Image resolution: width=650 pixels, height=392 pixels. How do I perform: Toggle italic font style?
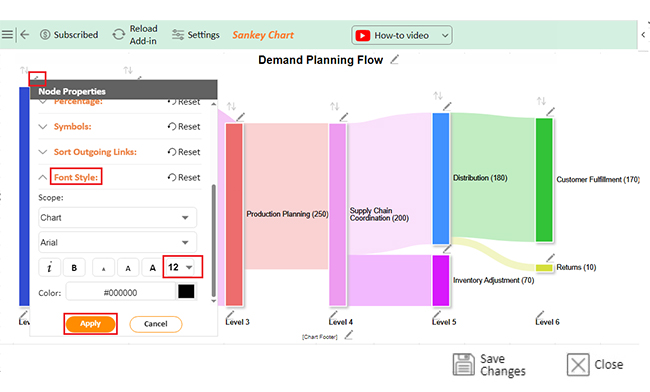[x=49, y=267]
